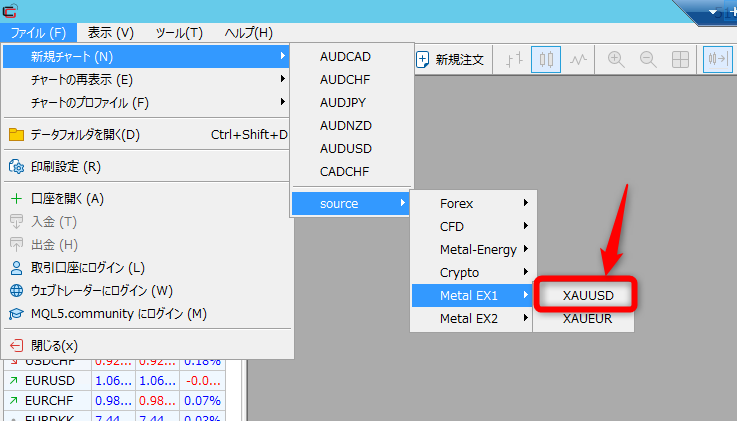Pick AUDNZD from symbol submenu
This screenshot has height=421, width=737.
click(x=352, y=126)
